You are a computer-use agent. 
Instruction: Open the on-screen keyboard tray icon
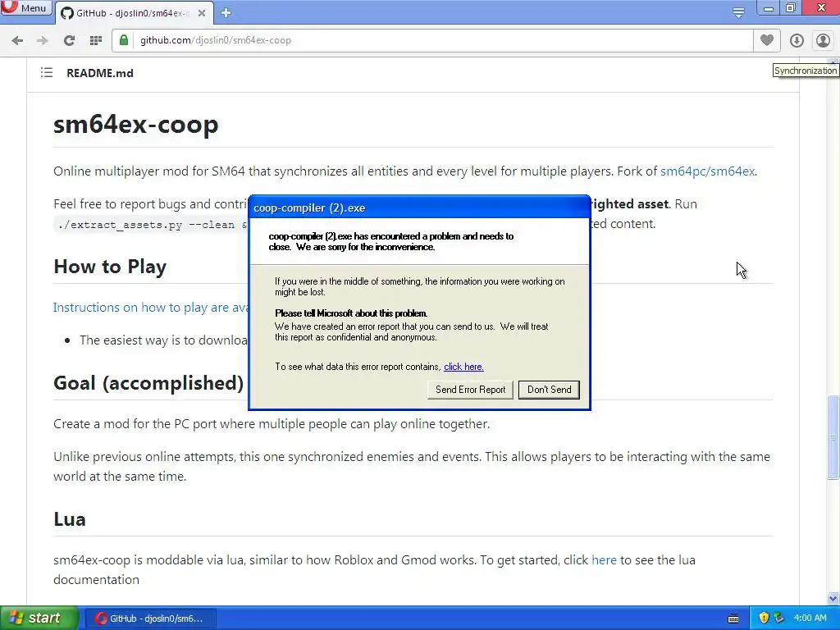click(x=733, y=619)
